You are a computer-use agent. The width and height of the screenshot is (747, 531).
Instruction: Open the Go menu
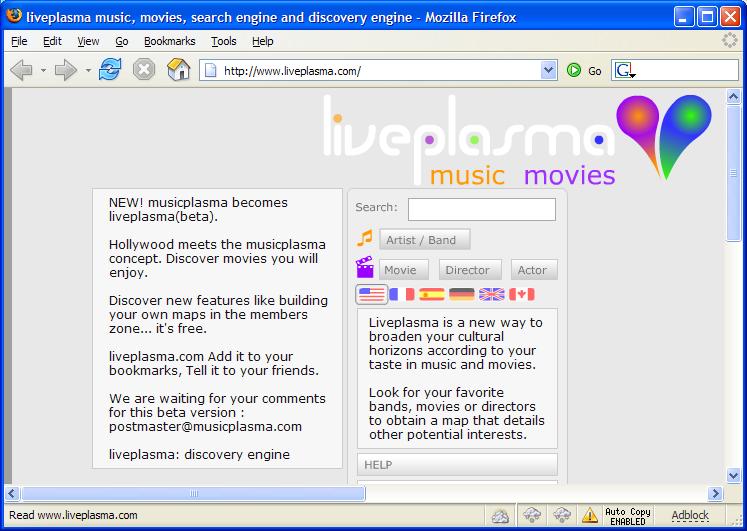coord(122,41)
